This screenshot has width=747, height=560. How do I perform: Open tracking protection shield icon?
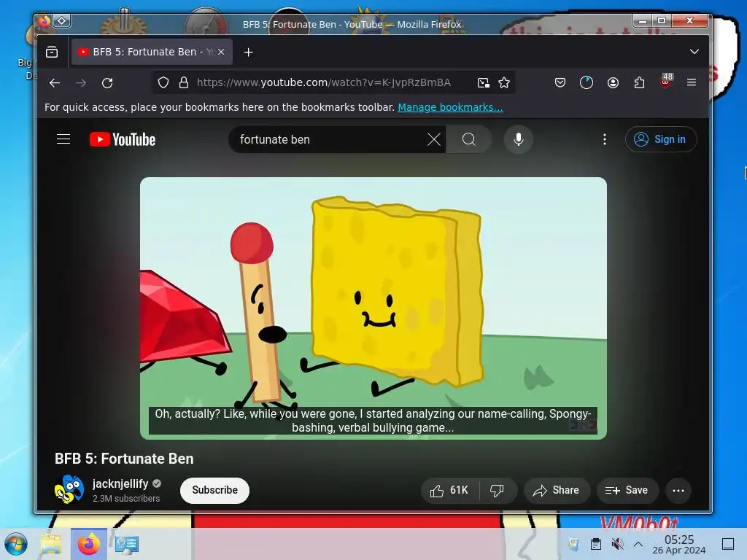(x=163, y=83)
